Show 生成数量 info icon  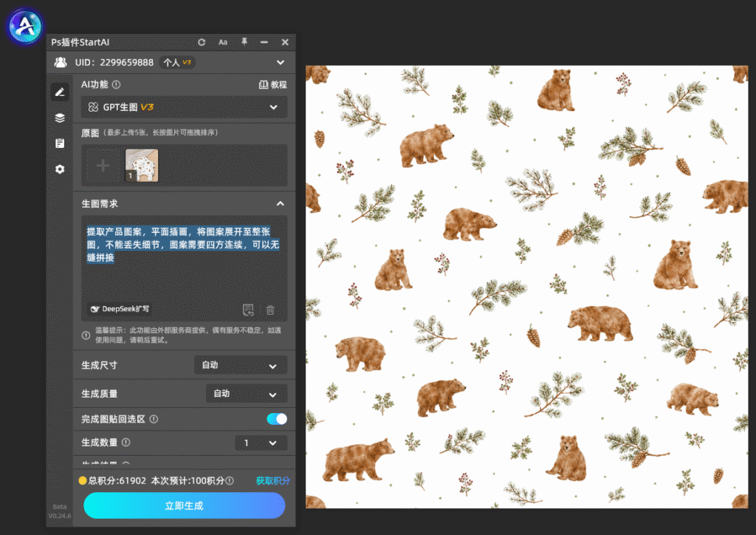point(126,443)
